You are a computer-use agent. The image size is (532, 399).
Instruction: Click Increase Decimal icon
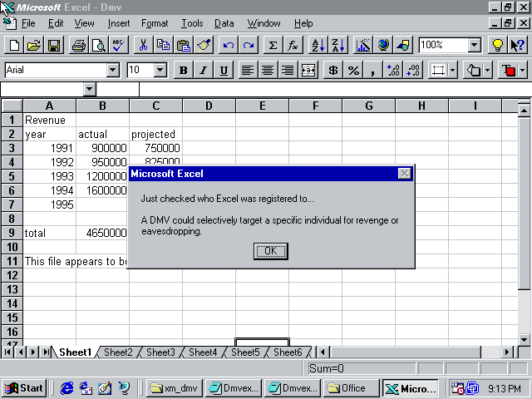tap(393, 70)
